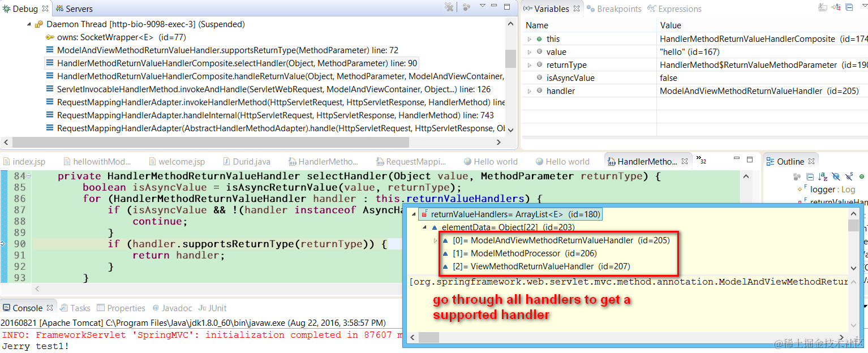Select the isAsyncValue variable row

(x=694, y=78)
